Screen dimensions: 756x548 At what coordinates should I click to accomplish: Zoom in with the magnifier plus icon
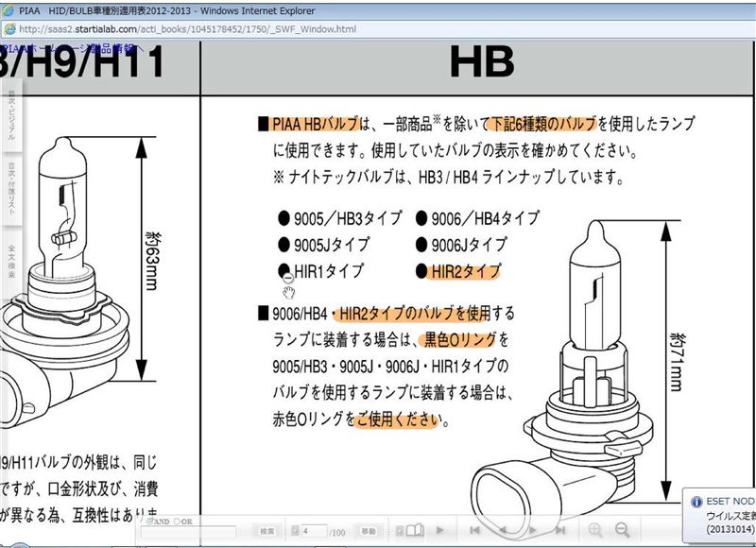tap(595, 530)
